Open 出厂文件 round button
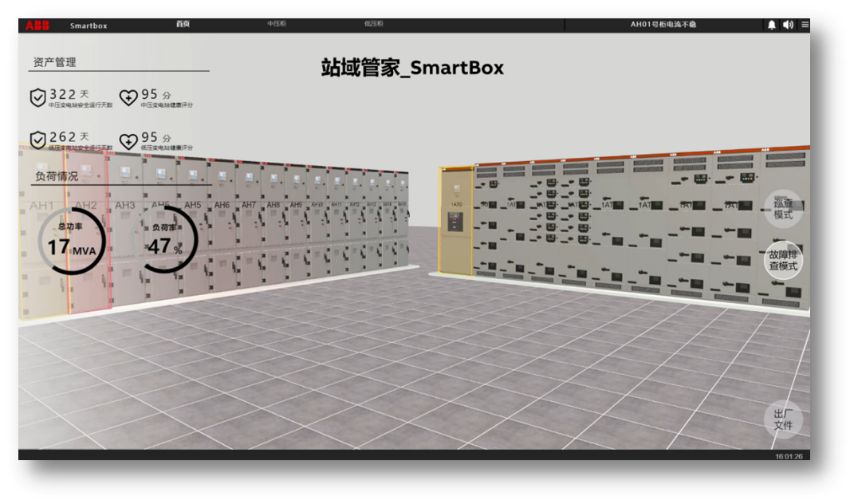This screenshot has height=504, width=854. tap(783, 419)
